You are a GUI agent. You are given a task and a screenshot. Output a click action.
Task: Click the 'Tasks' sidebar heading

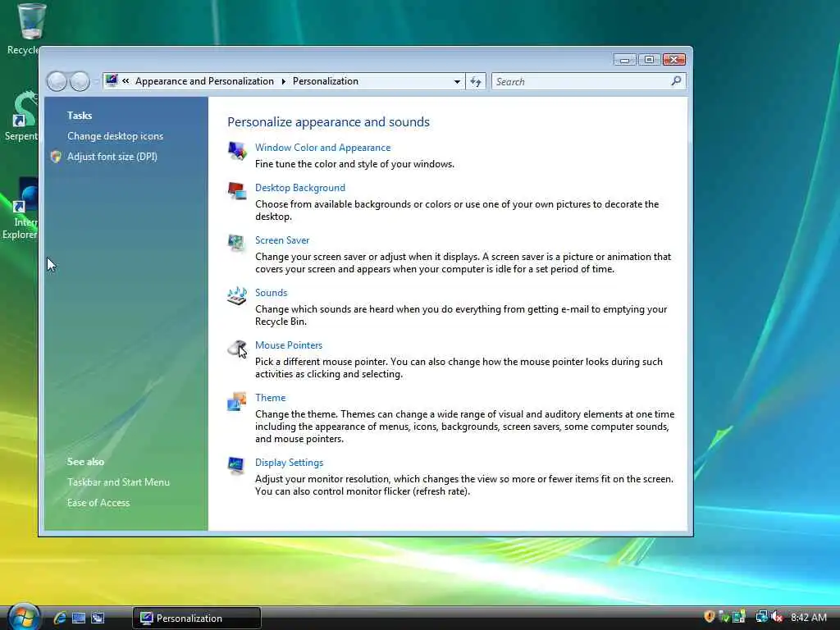point(80,115)
